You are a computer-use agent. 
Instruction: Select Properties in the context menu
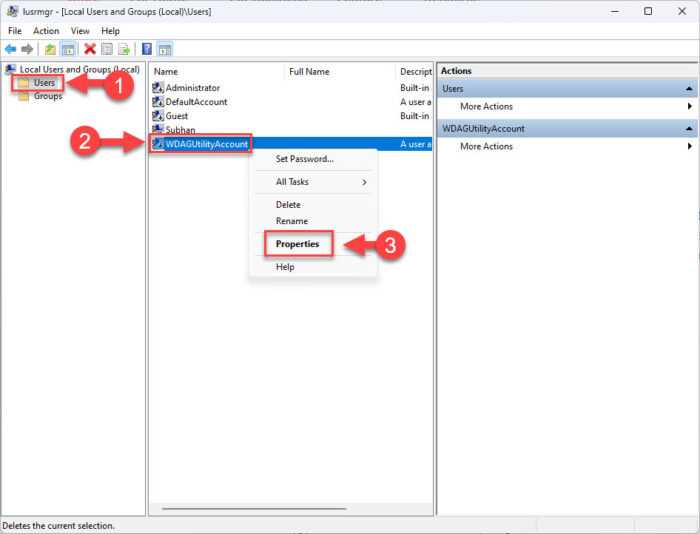tap(313, 244)
